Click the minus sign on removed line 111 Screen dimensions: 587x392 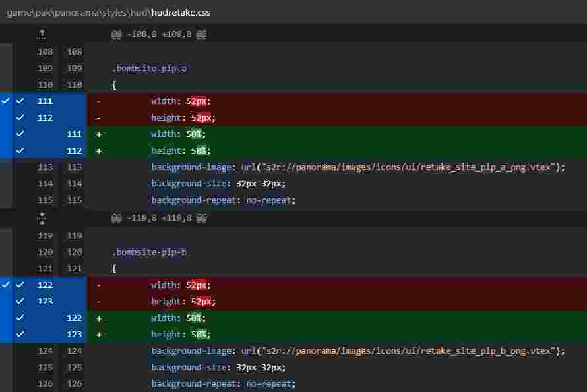tap(99, 101)
